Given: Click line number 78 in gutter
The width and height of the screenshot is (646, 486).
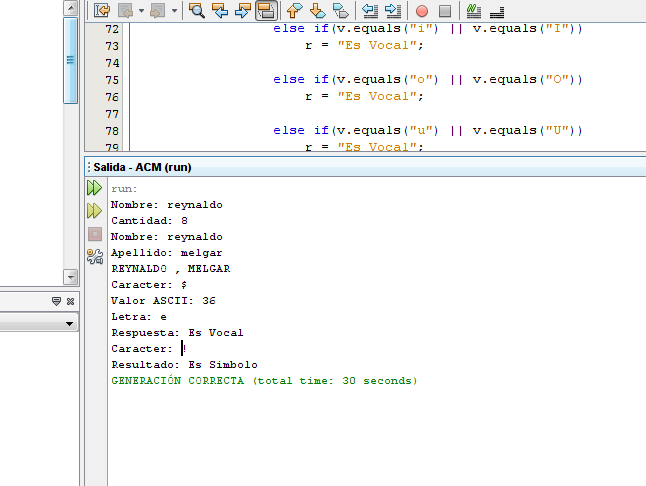Looking at the screenshot, I should (112, 131).
